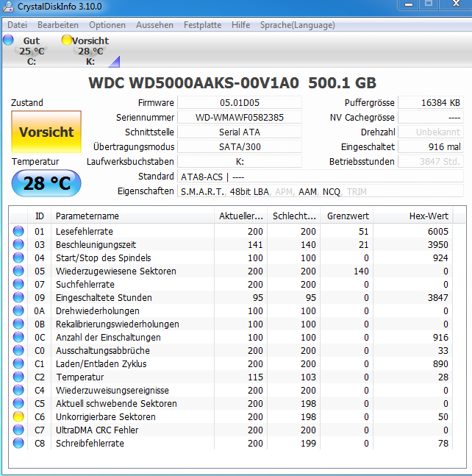Click Grenzwert 140 for Wiederzugewiesene Sektoren

361,271
